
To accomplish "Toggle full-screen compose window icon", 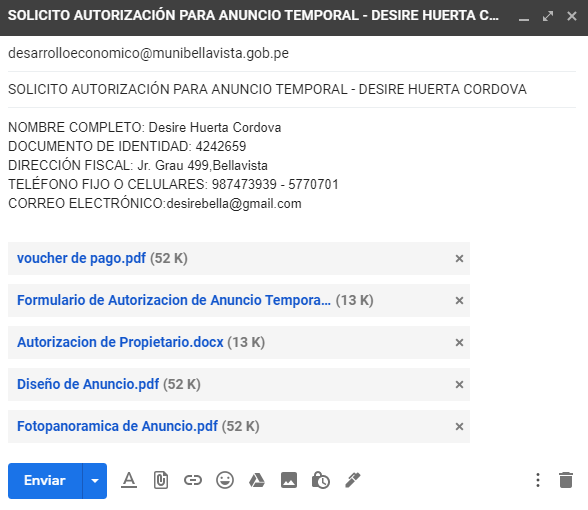I will [548, 16].
